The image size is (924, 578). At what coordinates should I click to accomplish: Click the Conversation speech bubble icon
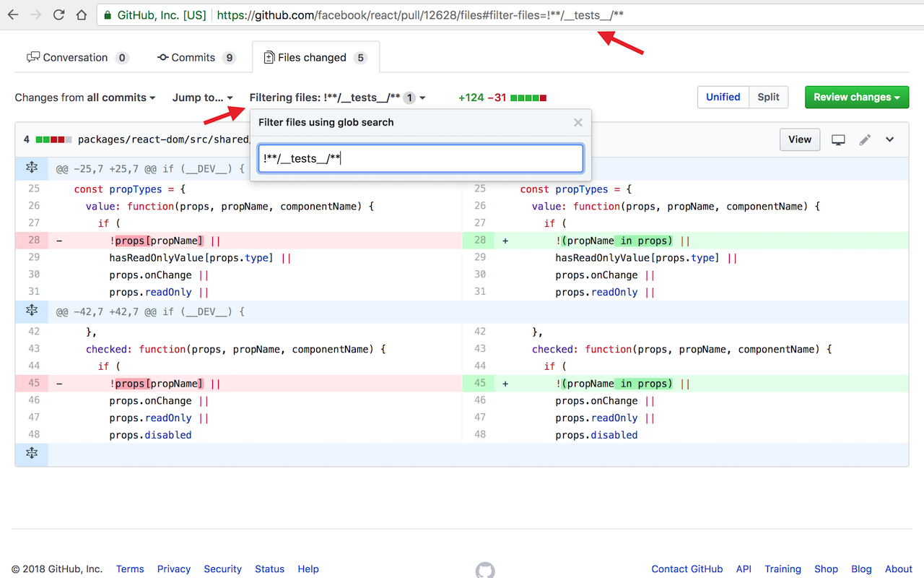click(x=33, y=58)
